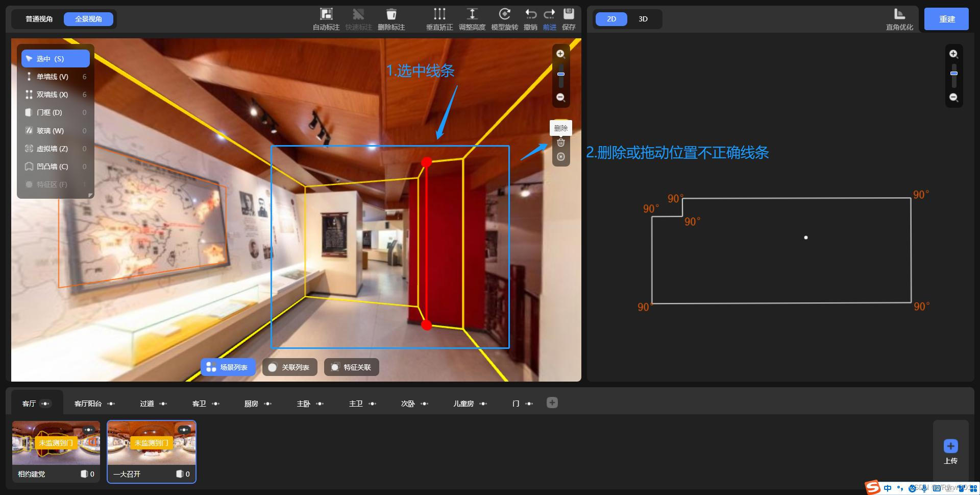Open menu dots on 一大召开 thumbnail
The height and width of the screenshot is (495, 980).
coord(184,430)
